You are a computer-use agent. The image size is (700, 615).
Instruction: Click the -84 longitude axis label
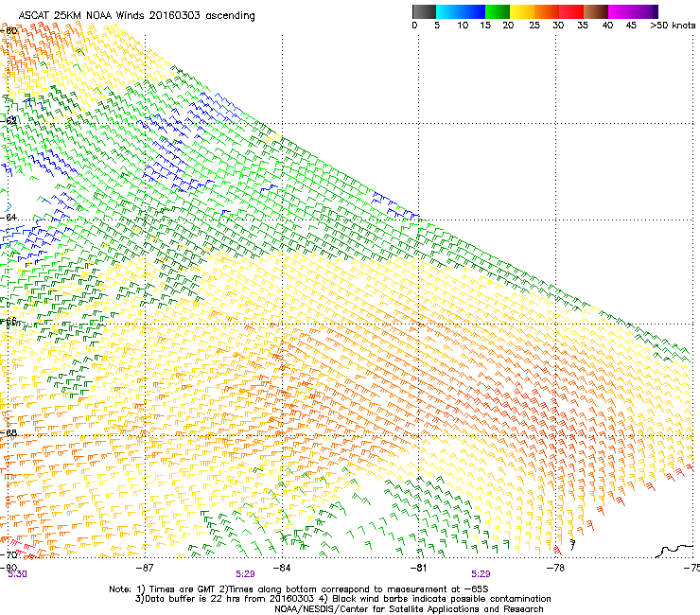[x=282, y=568]
